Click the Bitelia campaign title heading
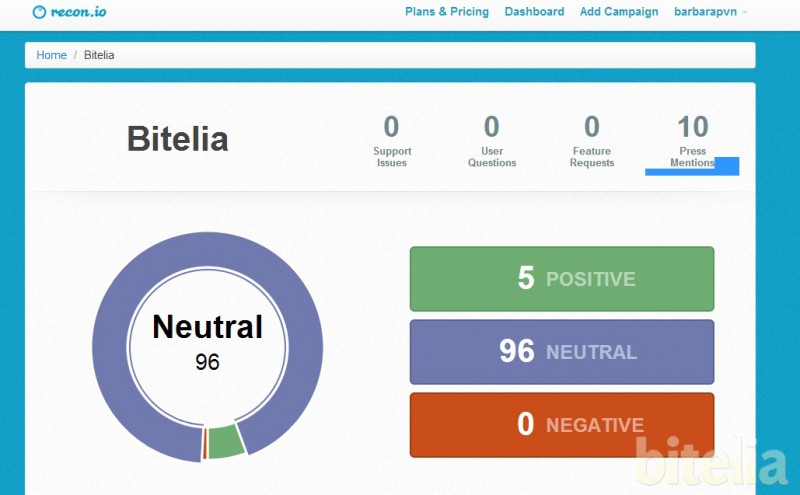Viewport: 800px width, 495px height. 178,139
